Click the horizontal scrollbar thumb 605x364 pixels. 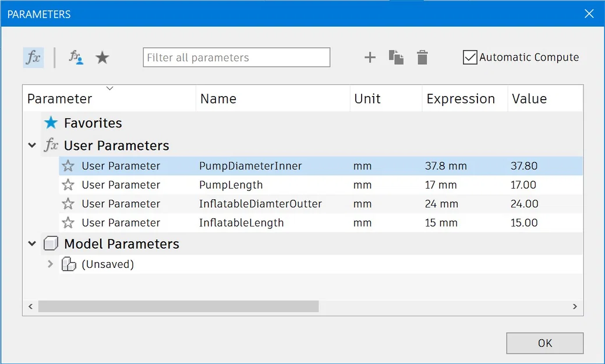click(x=178, y=306)
